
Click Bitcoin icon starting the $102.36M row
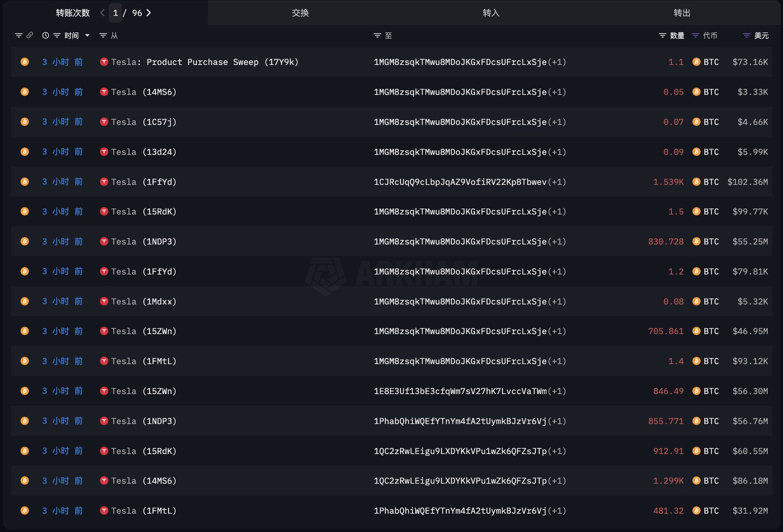click(x=25, y=182)
